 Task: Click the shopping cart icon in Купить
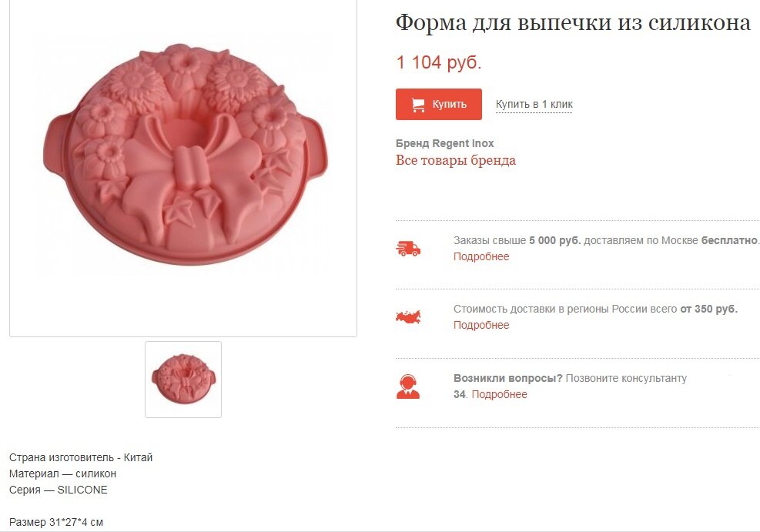coord(418,105)
